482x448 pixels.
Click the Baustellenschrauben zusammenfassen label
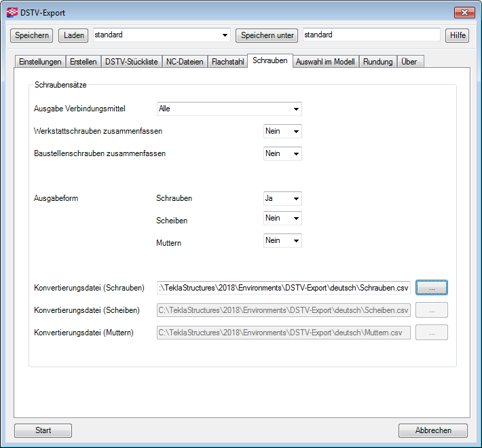(x=100, y=153)
